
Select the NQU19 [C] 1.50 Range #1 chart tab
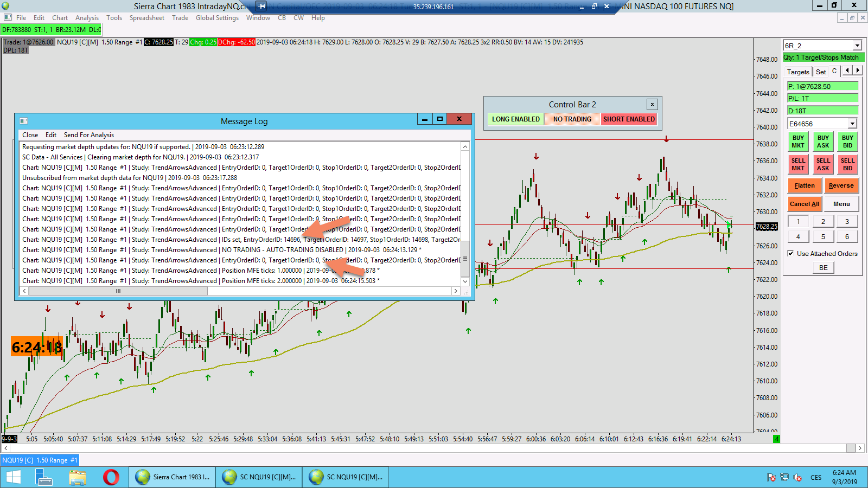pyautogui.click(x=40, y=460)
